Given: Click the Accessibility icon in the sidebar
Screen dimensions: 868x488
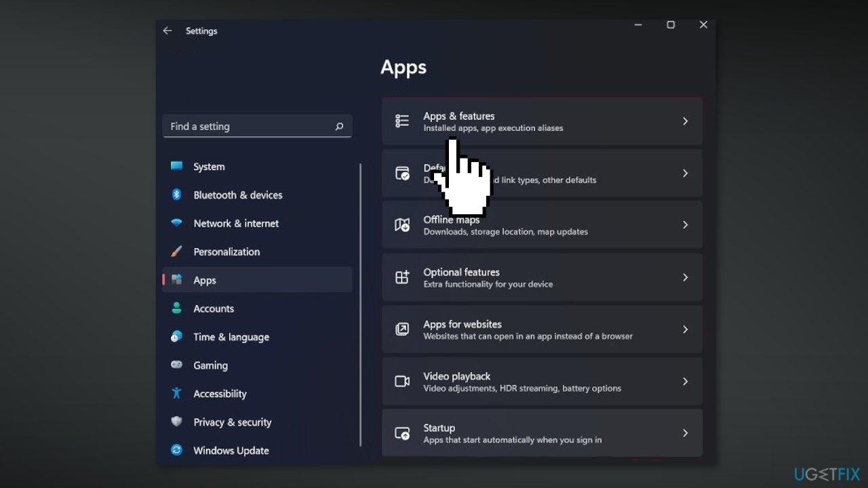Looking at the screenshot, I should [x=176, y=394].
